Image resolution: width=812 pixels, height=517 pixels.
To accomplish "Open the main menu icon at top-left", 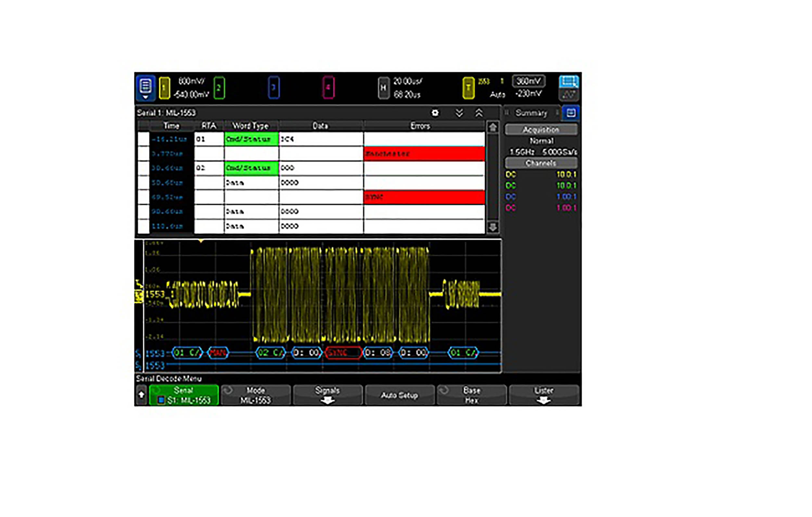I will (145, 87).
